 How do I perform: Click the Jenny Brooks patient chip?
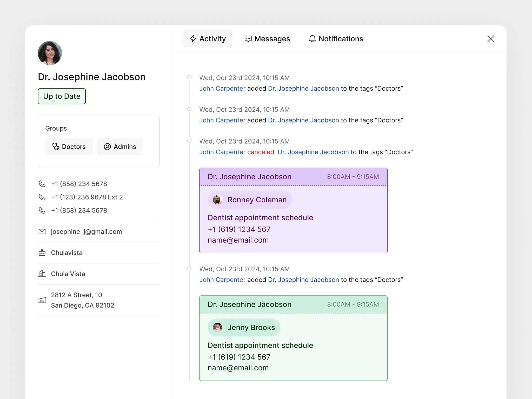tap(244, 328)
